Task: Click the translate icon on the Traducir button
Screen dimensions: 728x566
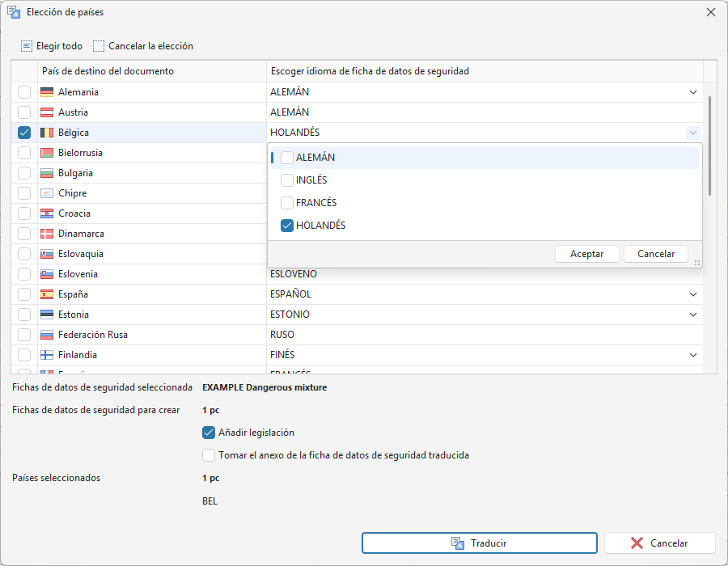Action: tap(458, 543)
